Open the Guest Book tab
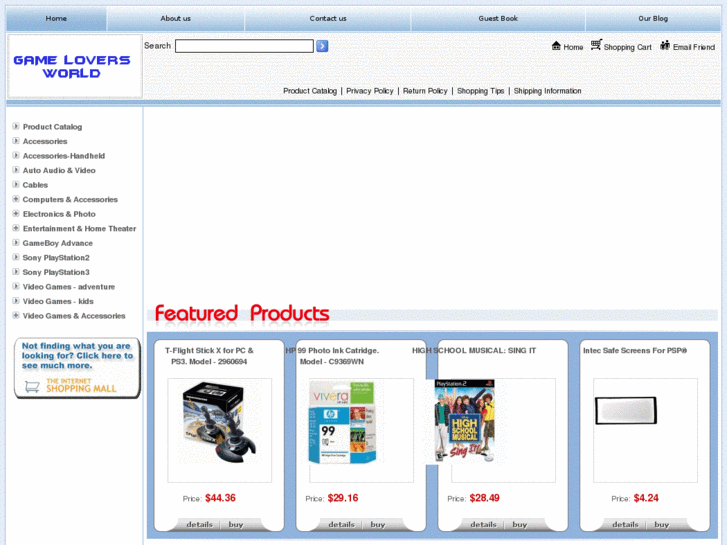This screenshot has width=727, height=545. [498, 19]
